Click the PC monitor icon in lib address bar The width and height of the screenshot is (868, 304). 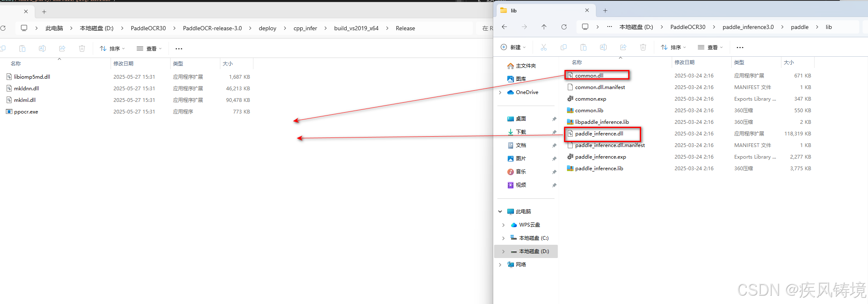pyautogui.click(x=585, y=27)
